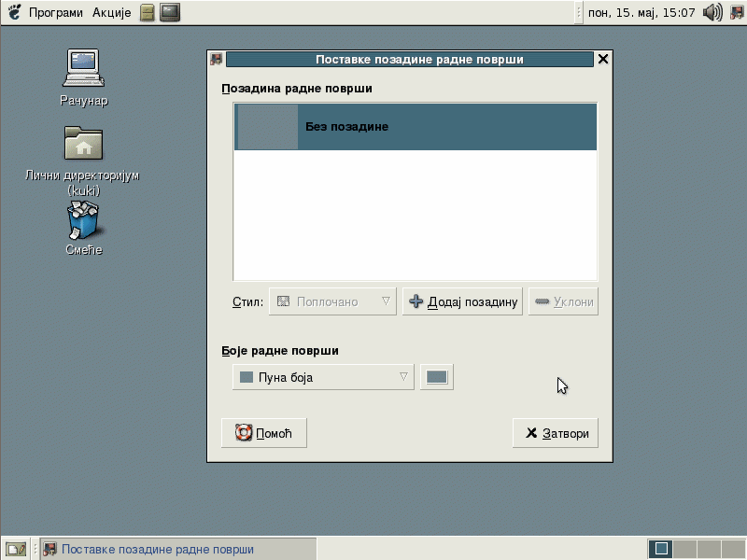Click the Поставке позадине радне површи taskbar entry
The width and height of the screenshot is (747, 560).
click(178, 549)
